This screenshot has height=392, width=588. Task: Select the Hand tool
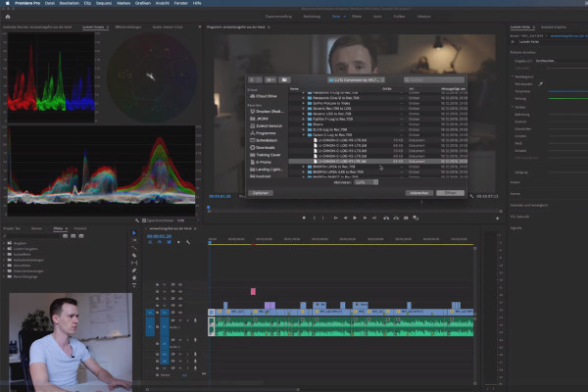[134, 278]
